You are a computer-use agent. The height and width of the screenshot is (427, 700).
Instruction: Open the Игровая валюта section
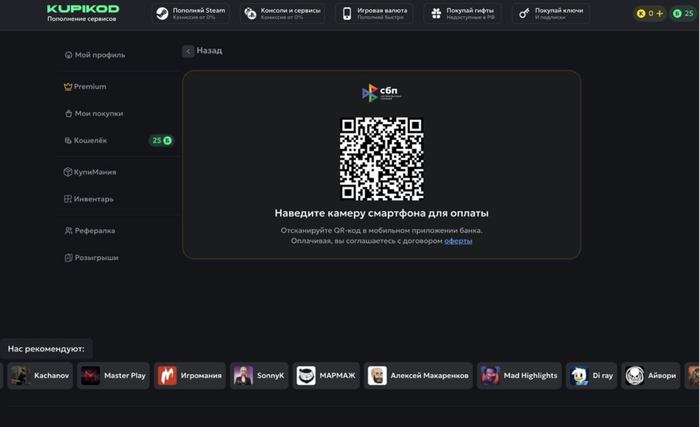tap(373, 13)
